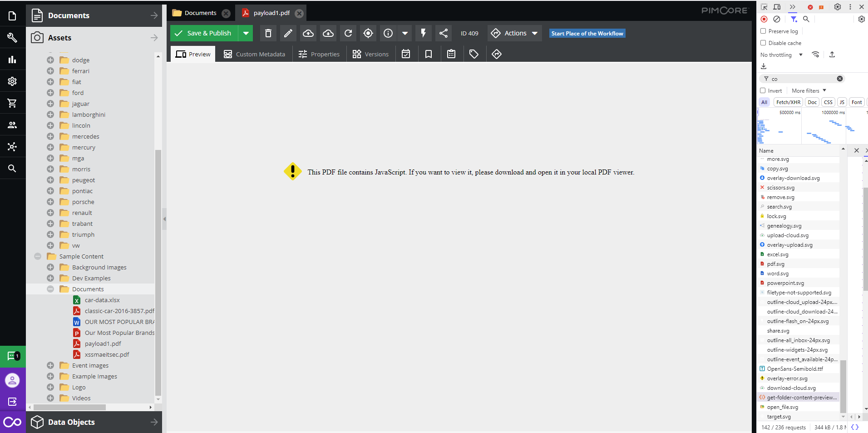Open car-data.xlsx in the tree

(x=102, y=300)
